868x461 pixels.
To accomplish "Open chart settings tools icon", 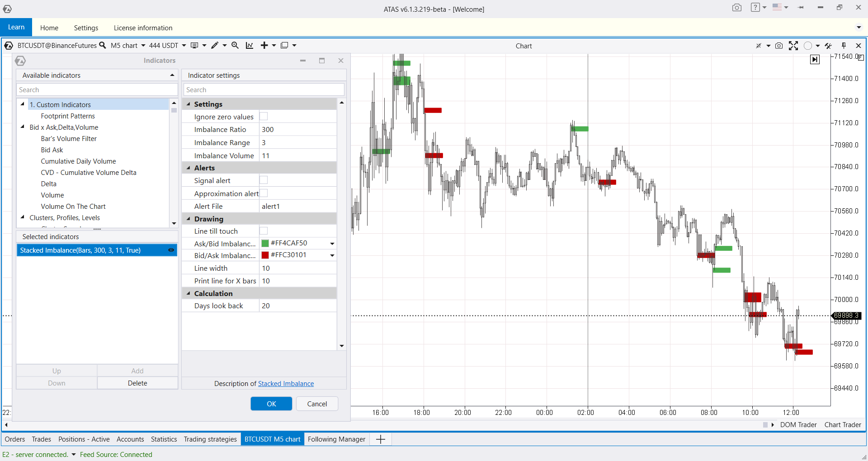I will coord(828,46).
